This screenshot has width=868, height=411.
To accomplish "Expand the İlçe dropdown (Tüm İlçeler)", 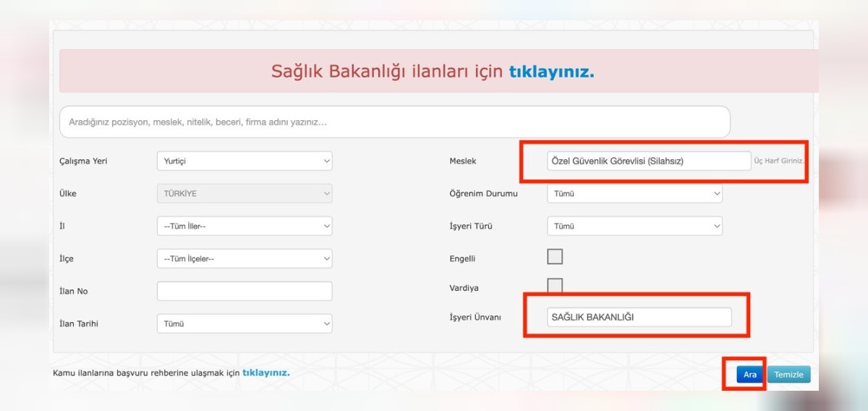I will coord(244,258).
